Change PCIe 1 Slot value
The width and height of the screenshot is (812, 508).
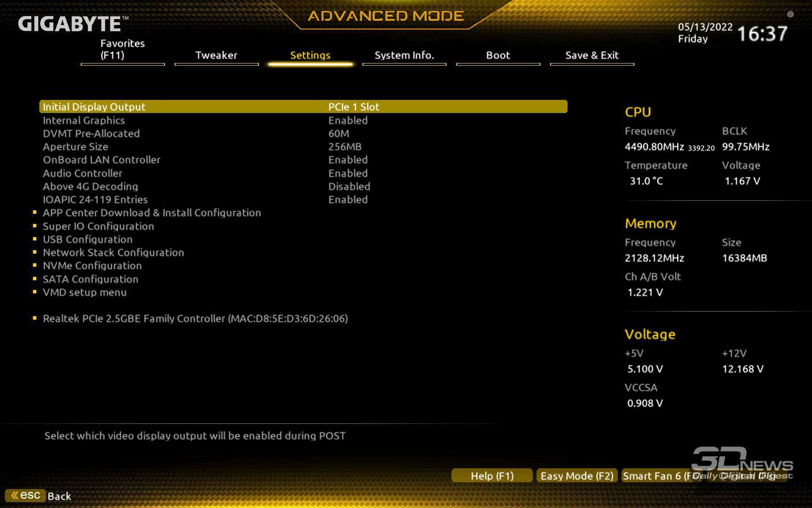coord(354,107)
